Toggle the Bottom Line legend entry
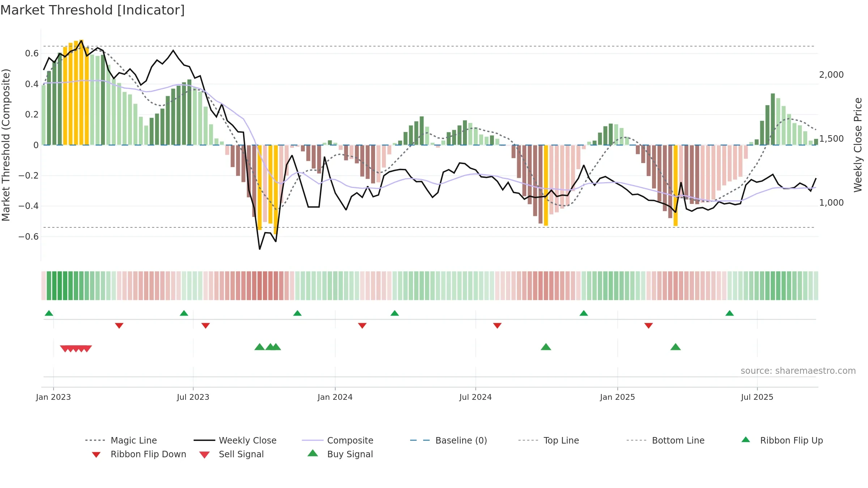Screen dimensions: 868x488 (x=665, y=440)
